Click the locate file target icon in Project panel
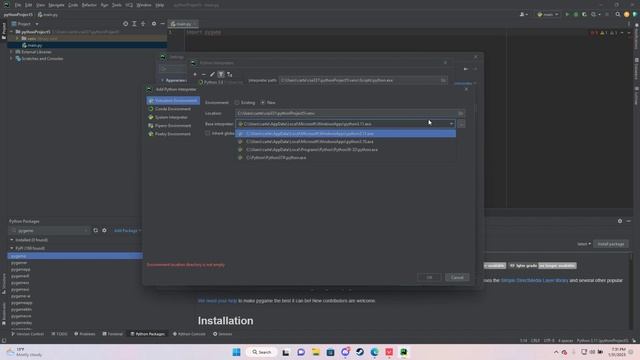This screenshot has width=640, height=360. [x=125, y=24]
